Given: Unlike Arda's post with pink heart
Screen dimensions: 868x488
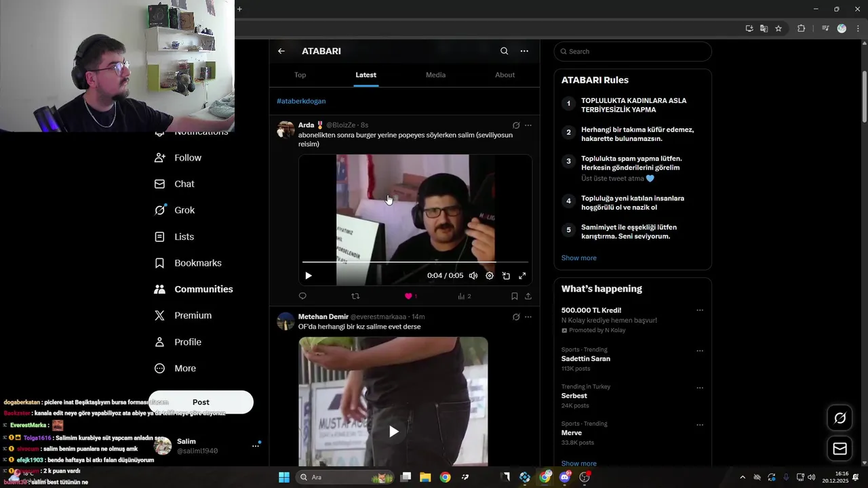Looking at the screenshot, I should [408, 296].
